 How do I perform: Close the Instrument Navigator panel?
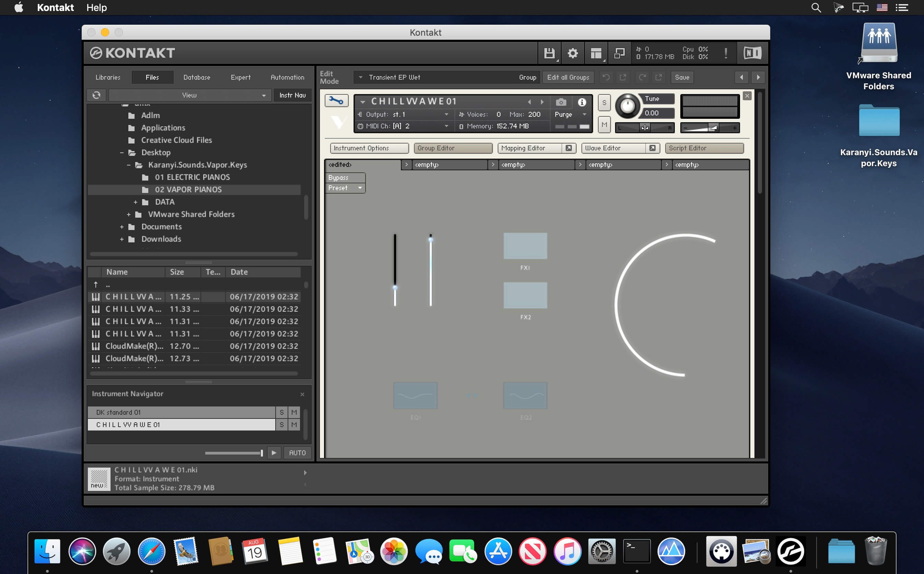coord(302,394)
